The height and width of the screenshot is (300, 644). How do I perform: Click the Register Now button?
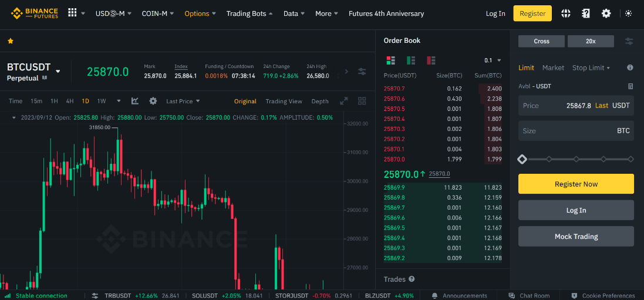point(576,184)
